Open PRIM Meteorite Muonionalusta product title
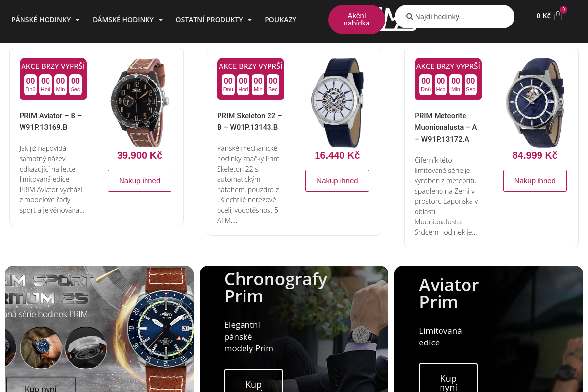 [x=445, y=127]
